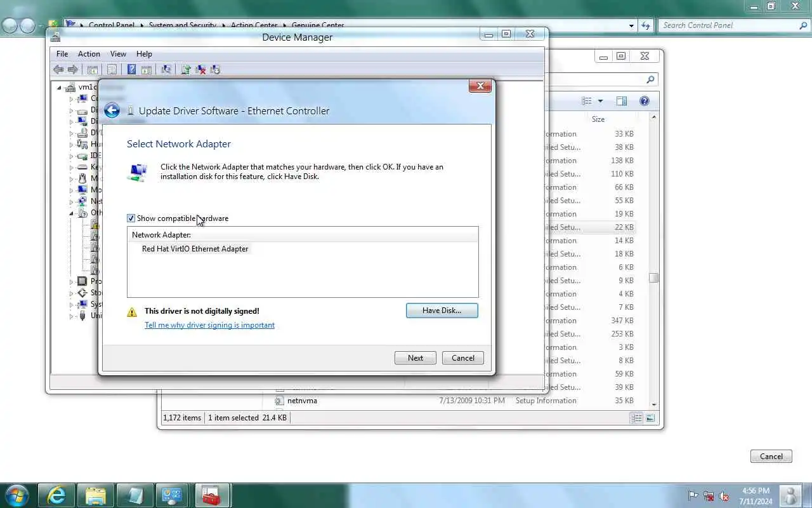Expand the Monitors tree node
Screen dimensions: 812x508
pyautogui.click(x=71, y=190)
